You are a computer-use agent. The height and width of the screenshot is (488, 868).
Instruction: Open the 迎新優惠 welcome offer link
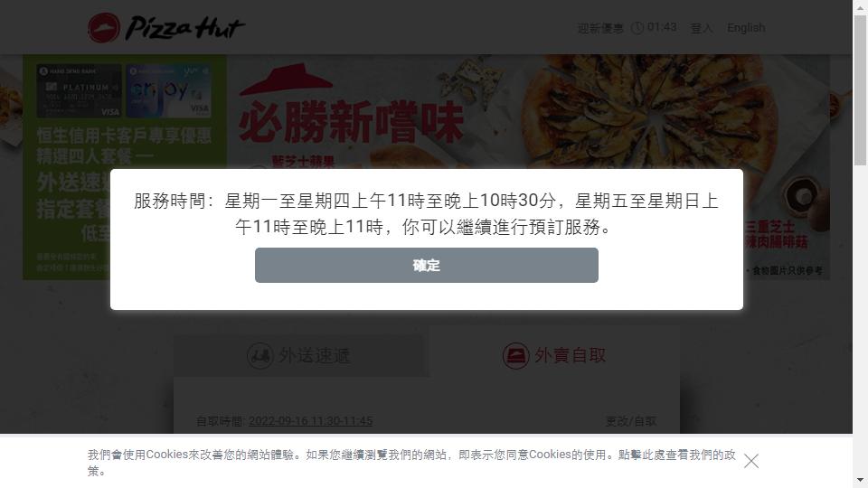[x=600, y=28]
